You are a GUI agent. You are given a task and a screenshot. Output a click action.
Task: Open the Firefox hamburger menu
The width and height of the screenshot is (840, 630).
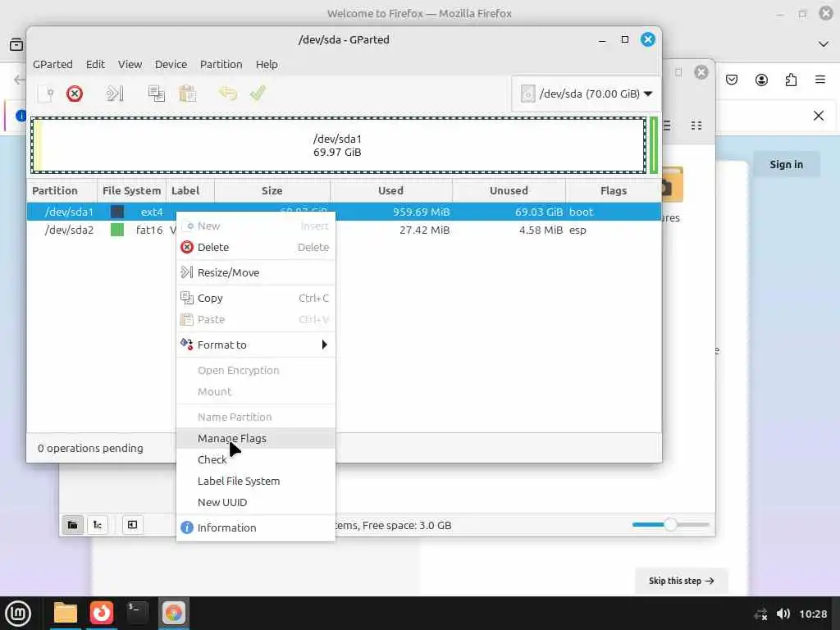point(820,80)
